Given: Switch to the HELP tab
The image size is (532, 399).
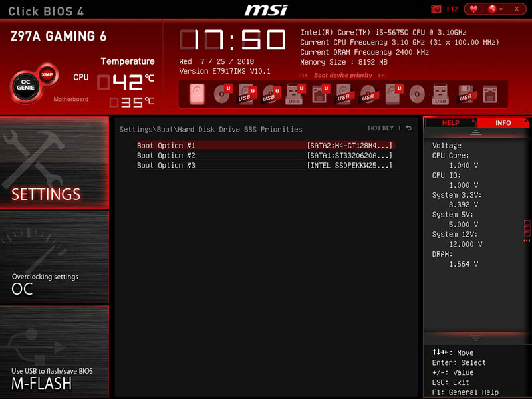Looking at the screenshot, I should [451, 123].
